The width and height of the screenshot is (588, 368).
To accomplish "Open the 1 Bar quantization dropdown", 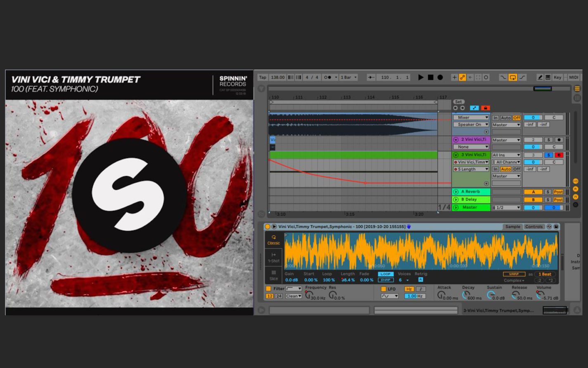I will pos(348,77).
